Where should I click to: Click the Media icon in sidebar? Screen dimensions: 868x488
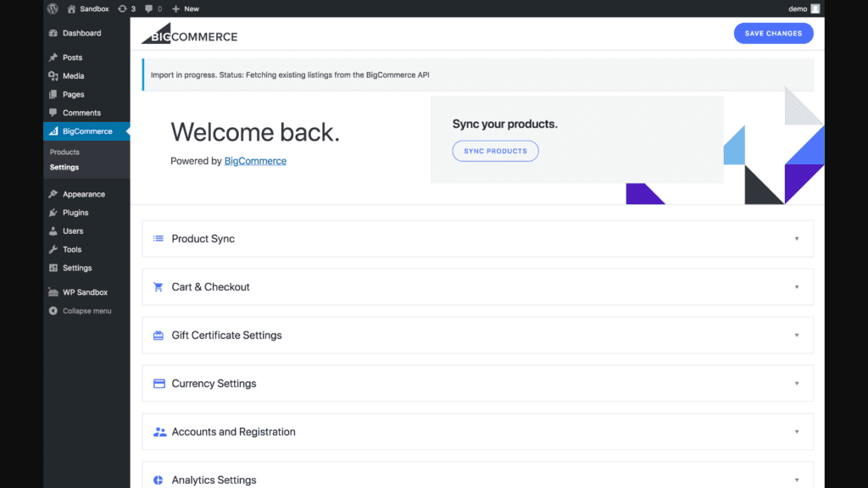click(x=53, y=75)
